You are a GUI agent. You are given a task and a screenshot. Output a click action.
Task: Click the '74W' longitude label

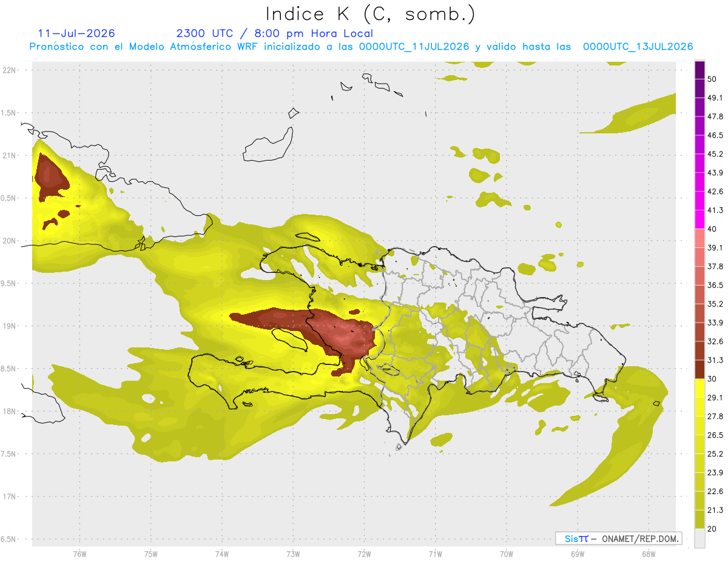[x=221, y=554]
